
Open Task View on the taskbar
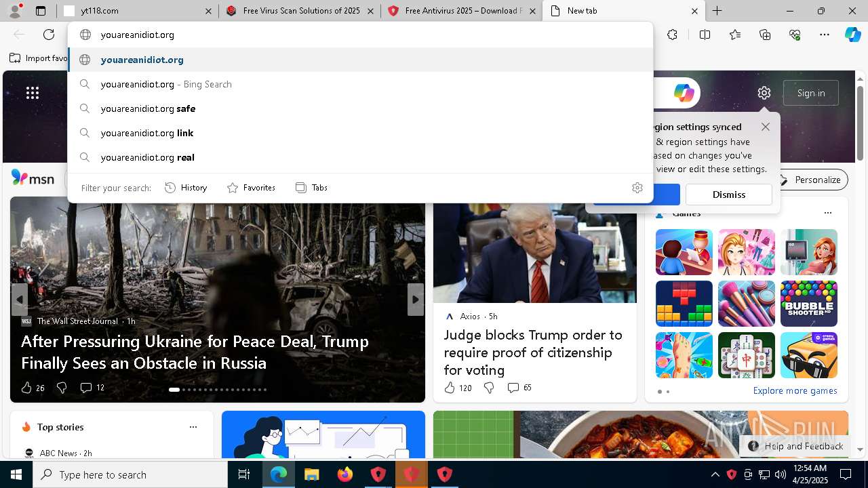[x=244, y=474]
